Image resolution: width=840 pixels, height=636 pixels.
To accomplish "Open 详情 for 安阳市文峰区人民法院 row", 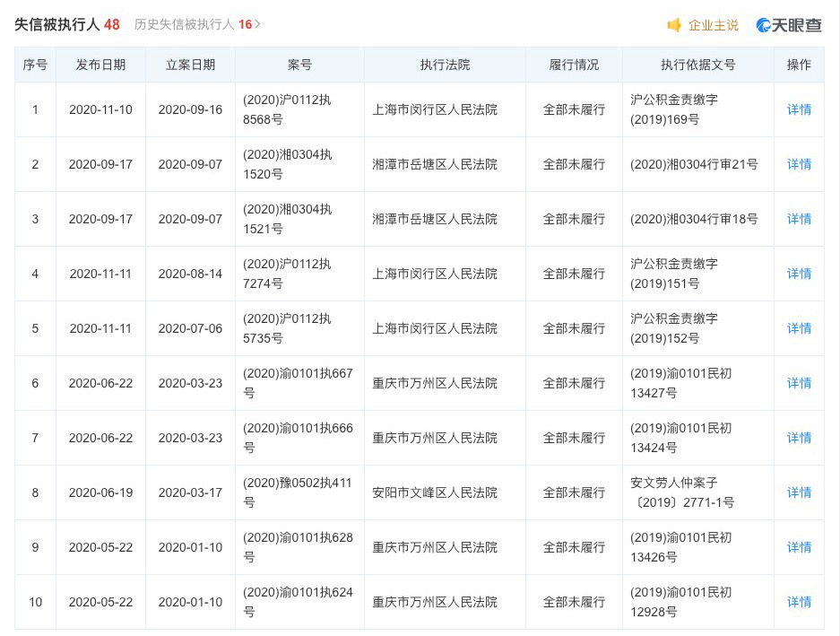I will point(799,492).
